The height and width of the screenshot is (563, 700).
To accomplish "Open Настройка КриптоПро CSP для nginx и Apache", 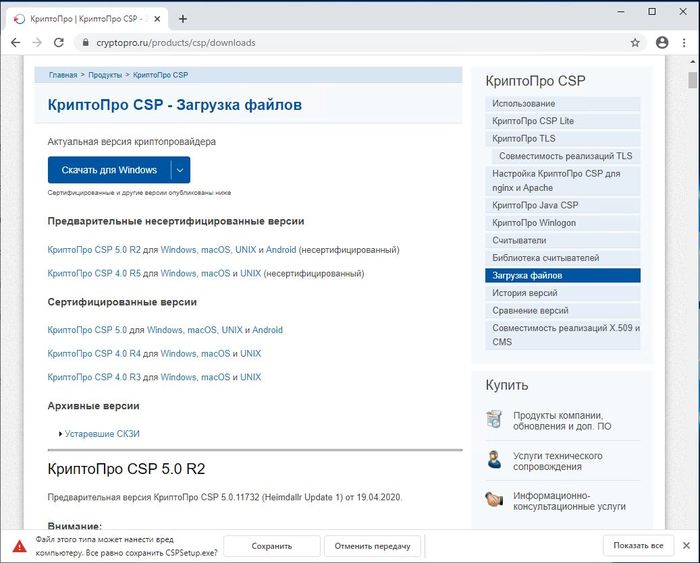I will coord(562,180).
